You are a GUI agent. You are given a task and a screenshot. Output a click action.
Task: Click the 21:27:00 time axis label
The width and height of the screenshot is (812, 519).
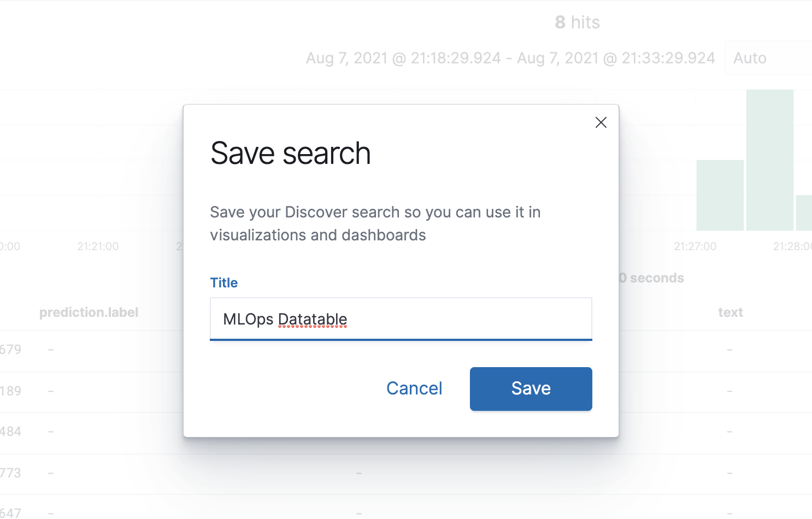(695, 246)
